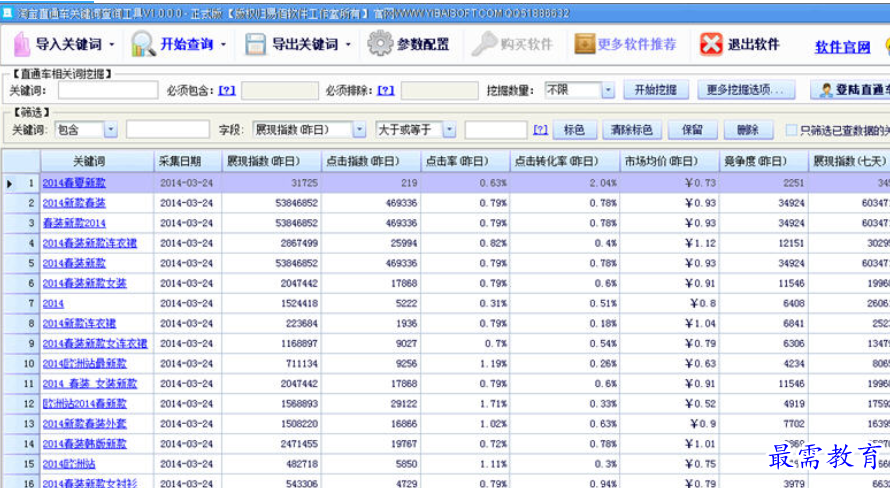Viewport: 890px width, 488px height.
Task: Open the 导出关键词 dropdown arrow
Action: click(x=348, y=44)
